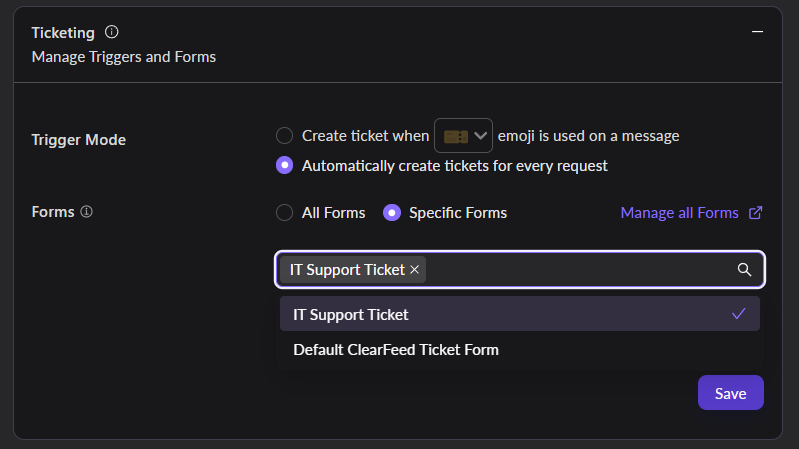Expand the emoji picker chevron arrow
Screen dimensions: 799x449
click(481, 135)
